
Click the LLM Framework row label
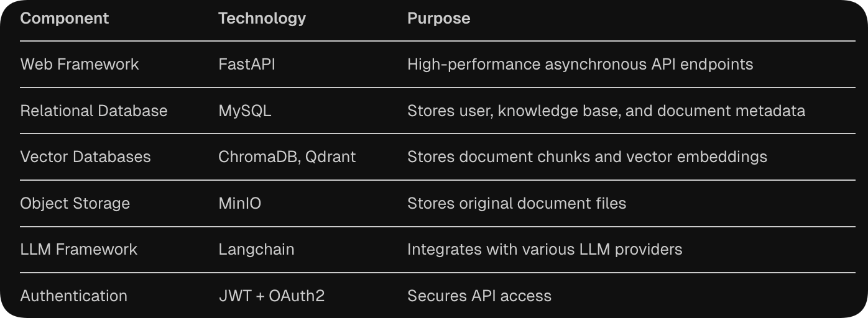click(x=79, y=249)
